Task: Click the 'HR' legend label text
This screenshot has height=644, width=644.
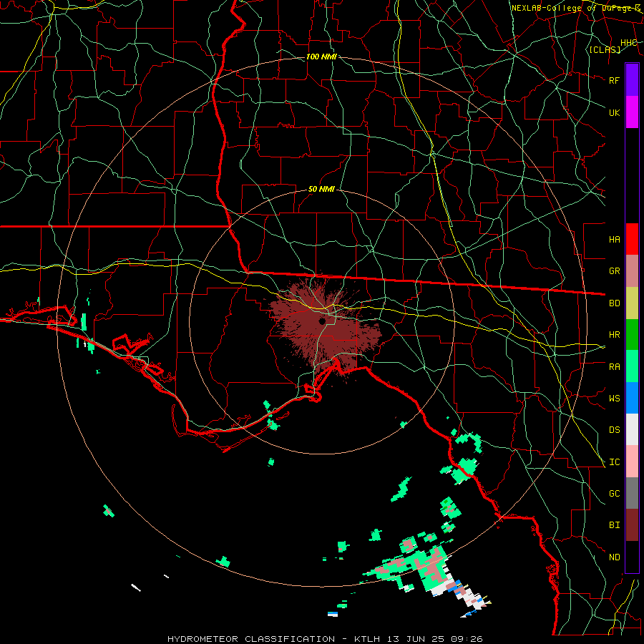Action: click(x=614, y=335)
